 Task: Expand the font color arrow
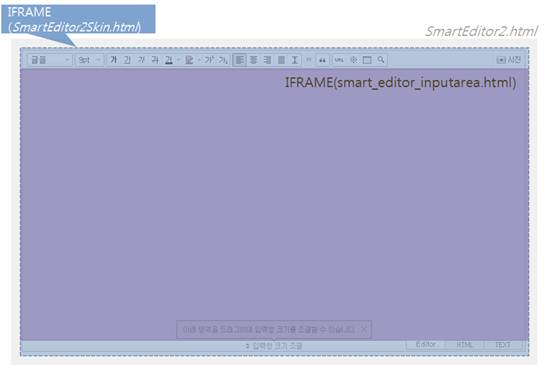179,60
